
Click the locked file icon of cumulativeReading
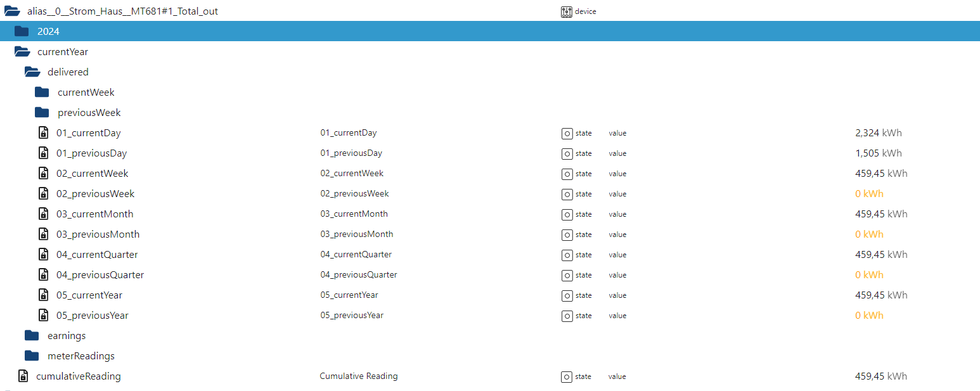point(23,376)
